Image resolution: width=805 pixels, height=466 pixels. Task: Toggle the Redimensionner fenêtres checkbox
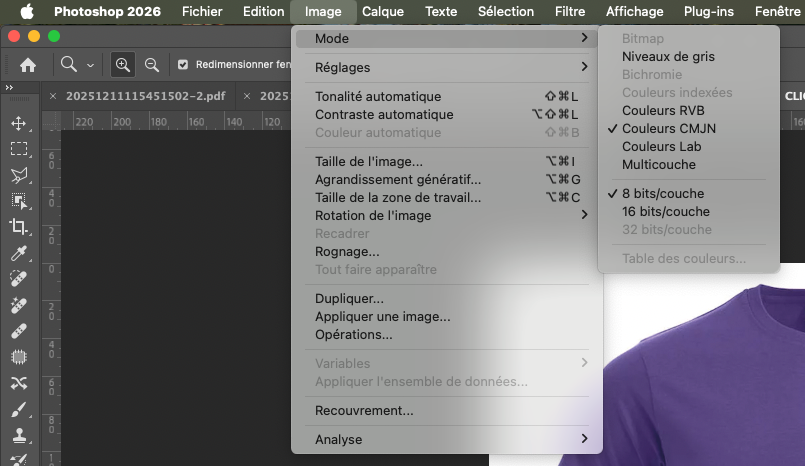coord(183,65)
